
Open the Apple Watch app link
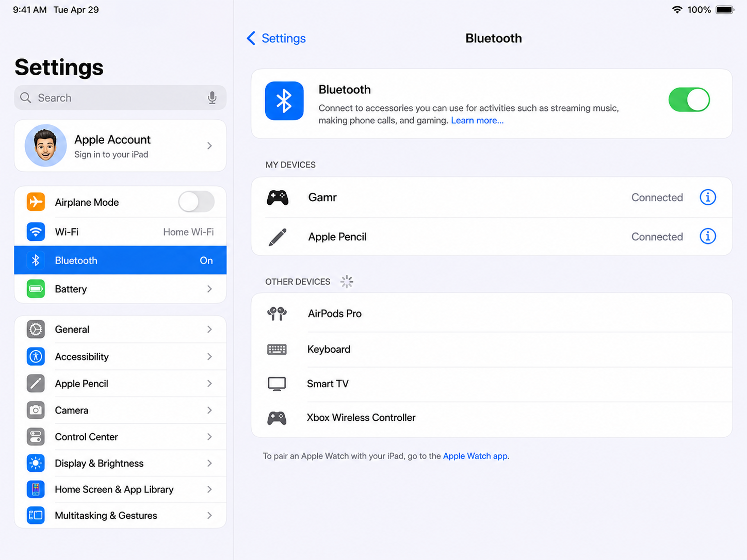475,456
